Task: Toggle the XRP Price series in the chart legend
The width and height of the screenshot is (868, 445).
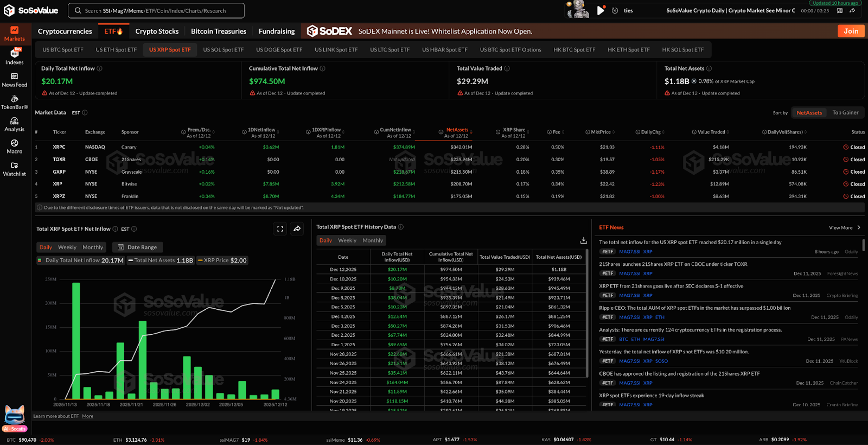Action: point(222,260)
